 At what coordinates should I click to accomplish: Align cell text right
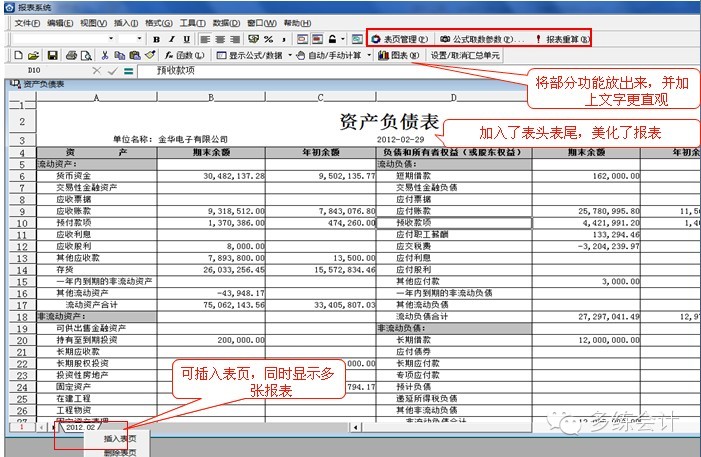pyautogui.click(x=235, y=39)
